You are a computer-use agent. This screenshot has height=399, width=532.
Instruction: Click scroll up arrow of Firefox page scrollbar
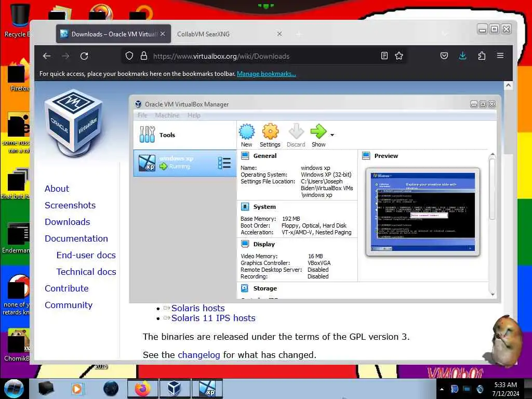[x=508, y=86]
